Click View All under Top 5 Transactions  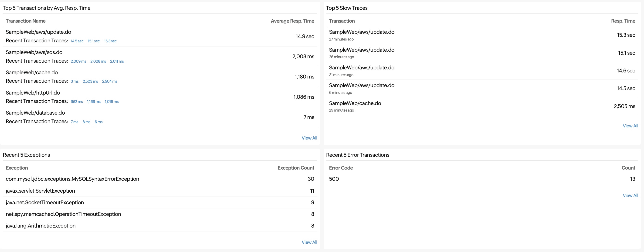(x=309, y=138)
